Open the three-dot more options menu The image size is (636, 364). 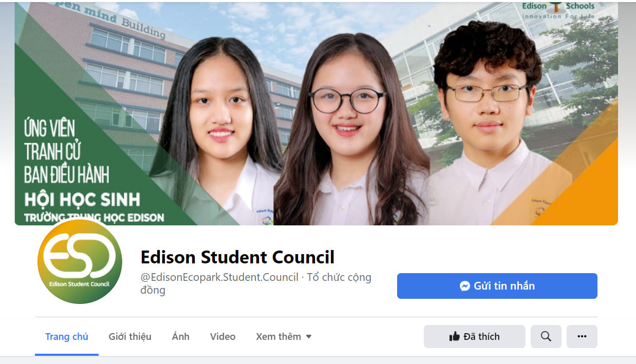pyautogui.click(x=582, y=337)
